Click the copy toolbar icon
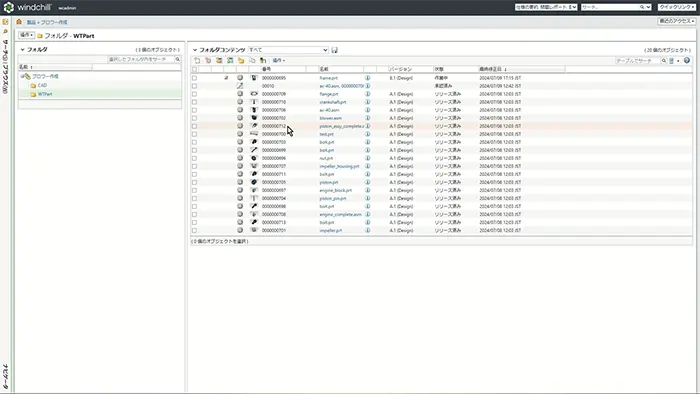This screenshot has height=394, width=700. pyautogui.click(x=252, y=60)
